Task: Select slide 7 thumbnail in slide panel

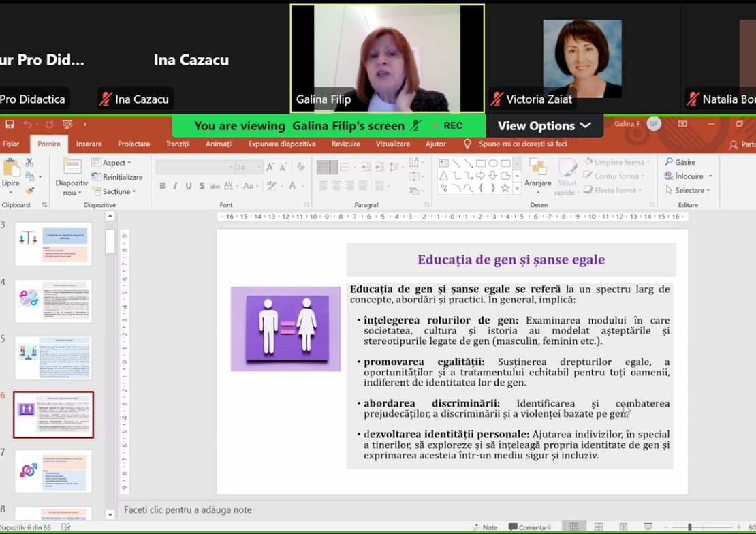Action: point(53,471)
